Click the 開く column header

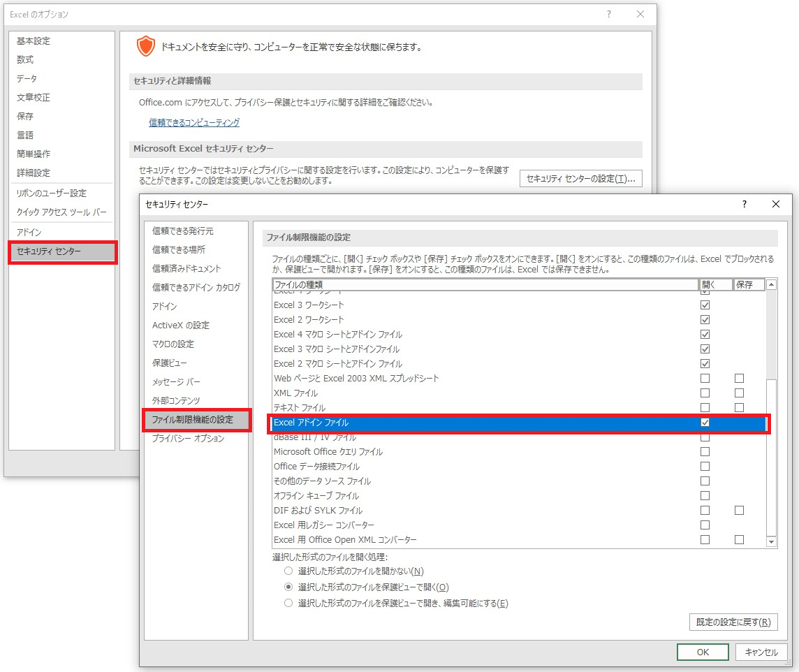point(715,285)
